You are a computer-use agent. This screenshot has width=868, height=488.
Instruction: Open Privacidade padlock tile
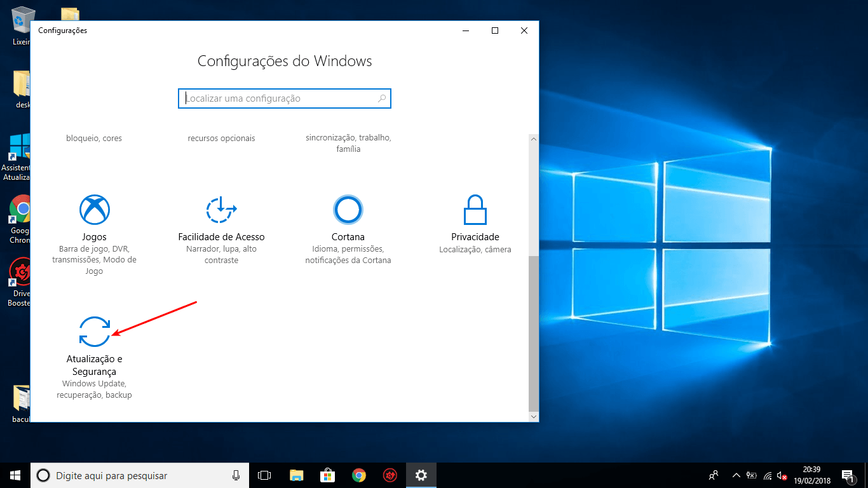pyautogui.click(x=475, y=224)
